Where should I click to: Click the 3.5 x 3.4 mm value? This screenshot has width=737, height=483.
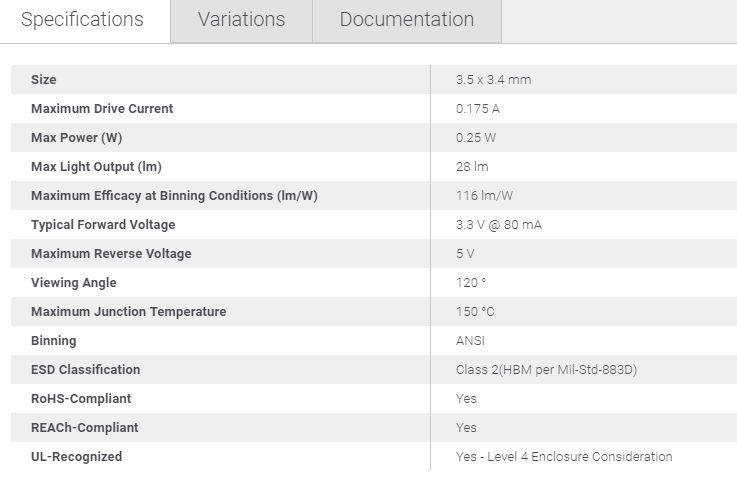coord(494,79)
